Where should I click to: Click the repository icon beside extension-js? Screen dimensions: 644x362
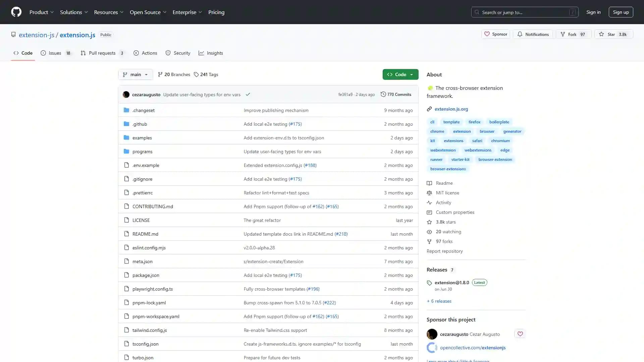click(x=13, y=35)
